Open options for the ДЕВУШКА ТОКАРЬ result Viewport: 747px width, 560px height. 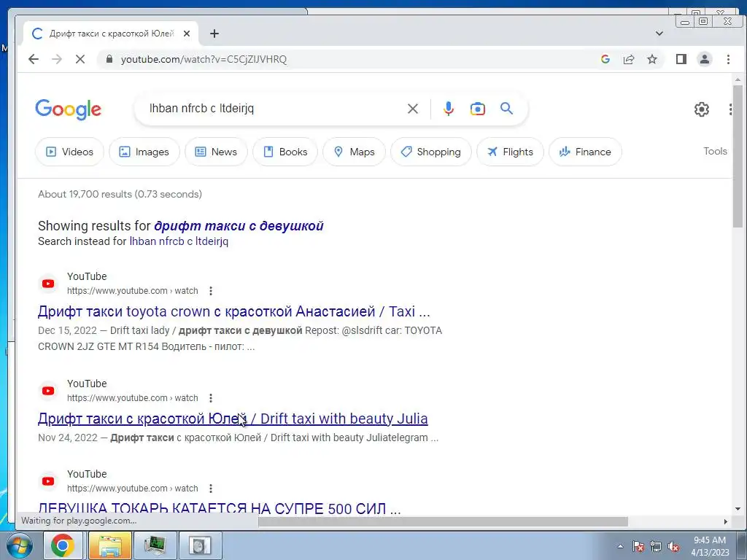pos(211,489)
